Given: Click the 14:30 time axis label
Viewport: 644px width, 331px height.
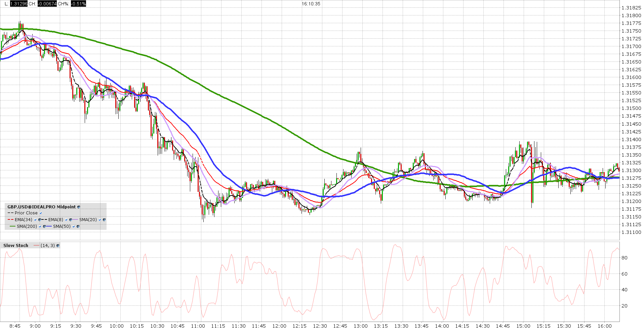Looking at the screenshot, I should click(x=482, y=326).
